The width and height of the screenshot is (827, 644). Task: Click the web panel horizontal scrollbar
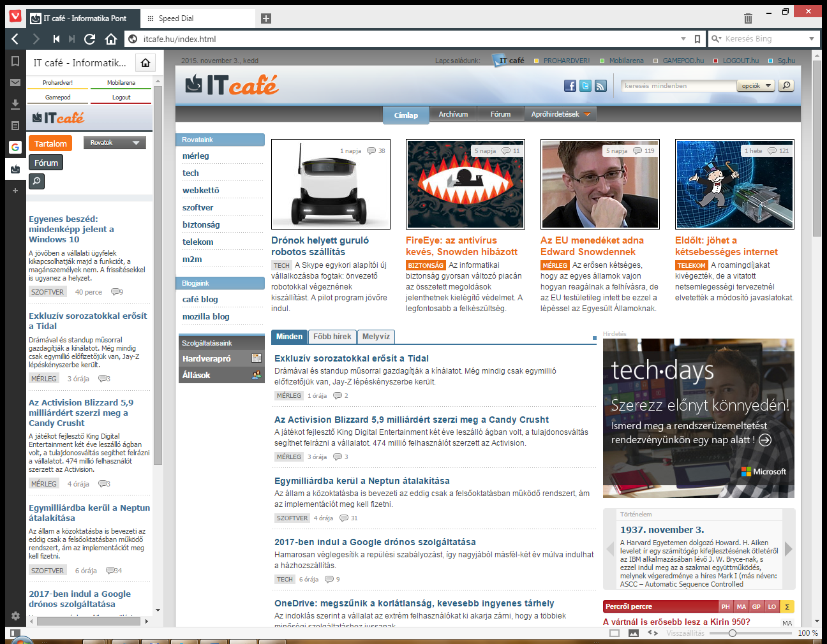87,621
